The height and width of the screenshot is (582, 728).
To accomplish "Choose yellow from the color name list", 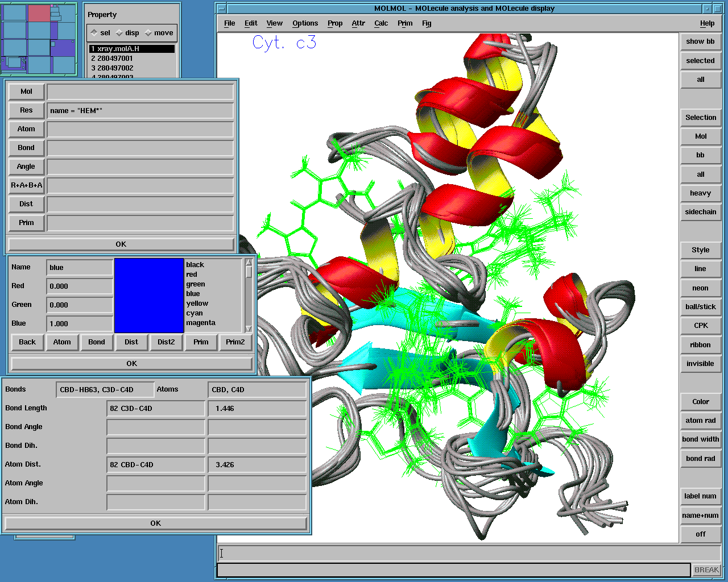I will pyautogui.click(x=197, y=304).
